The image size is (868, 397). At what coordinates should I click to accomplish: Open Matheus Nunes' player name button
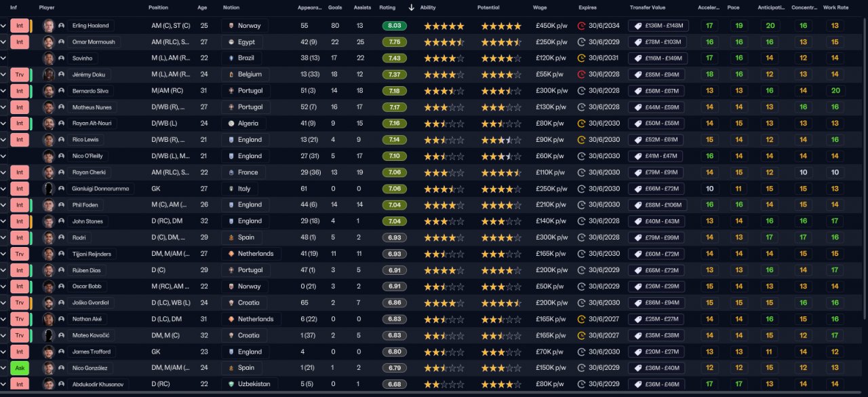92,107
